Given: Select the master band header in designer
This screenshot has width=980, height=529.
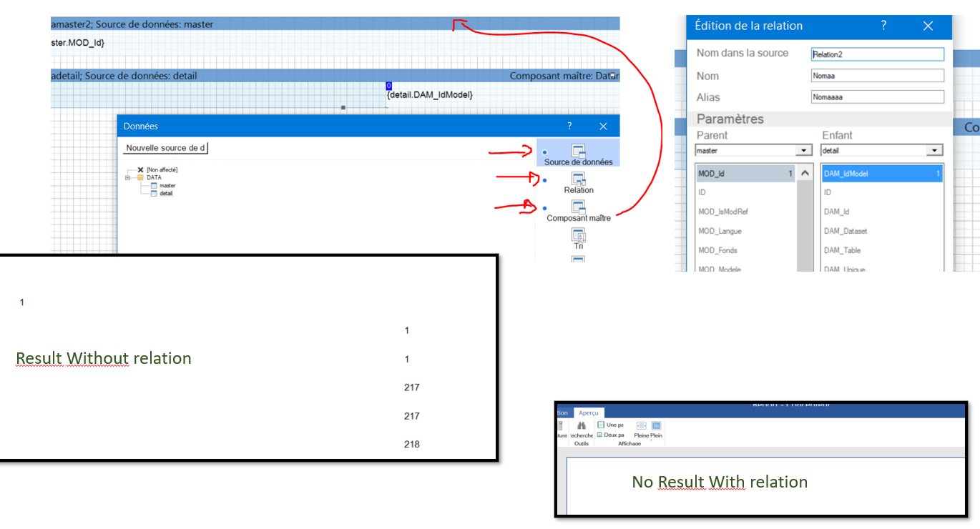Looking at the screenshot, I should tap(335, 24).
